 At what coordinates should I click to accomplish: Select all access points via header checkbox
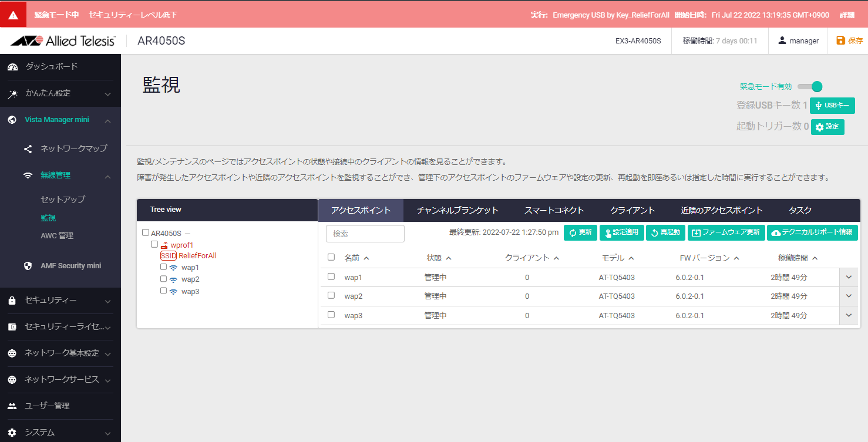click(331, 258)
